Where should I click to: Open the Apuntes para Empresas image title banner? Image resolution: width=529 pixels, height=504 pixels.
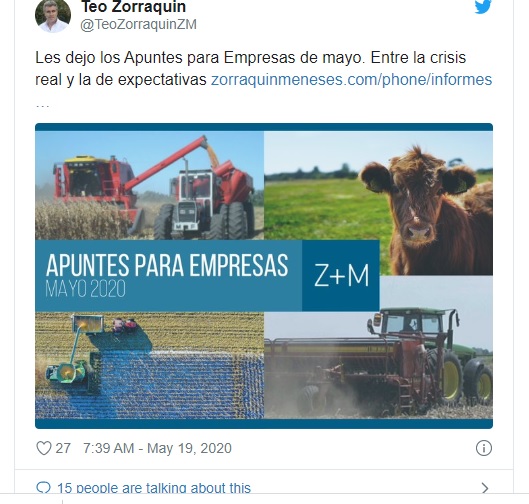169,276
